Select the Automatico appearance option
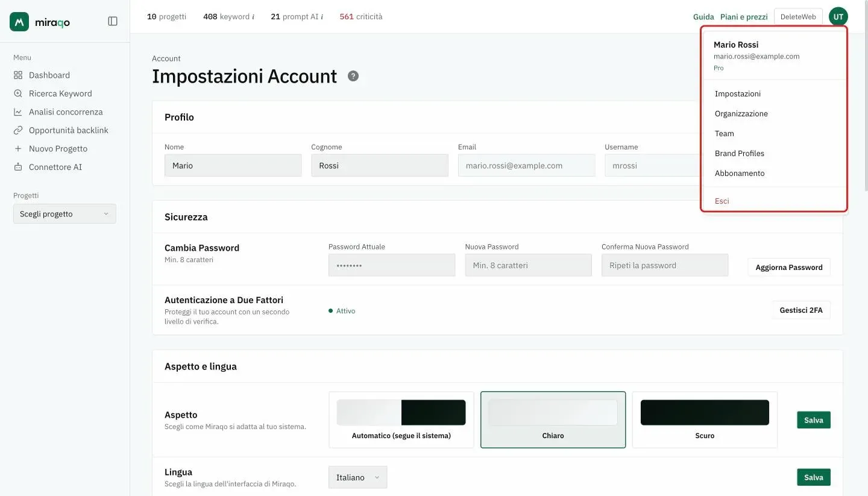868x496 pixels. pos(401,420)
